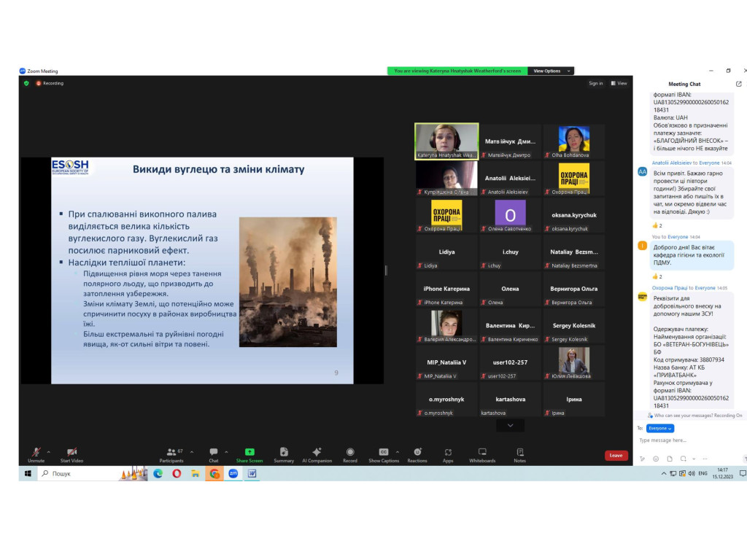Click Share Screen button

point(249,455)
